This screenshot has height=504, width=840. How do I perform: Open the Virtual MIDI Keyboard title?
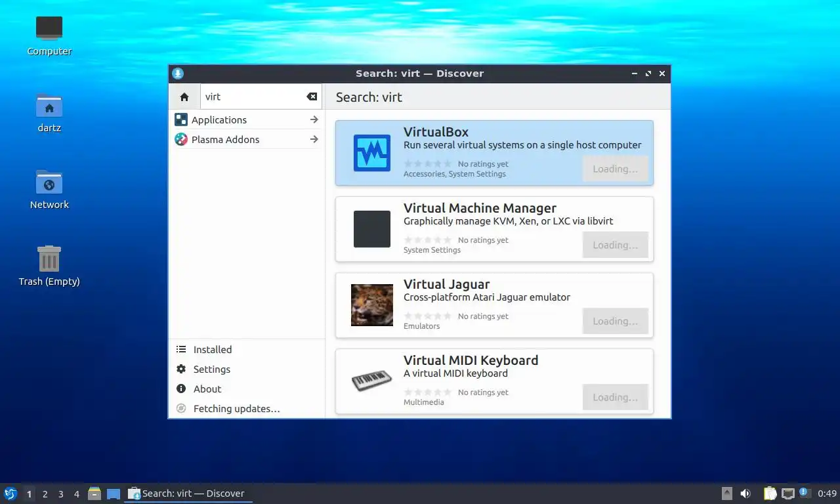(471, 360)
